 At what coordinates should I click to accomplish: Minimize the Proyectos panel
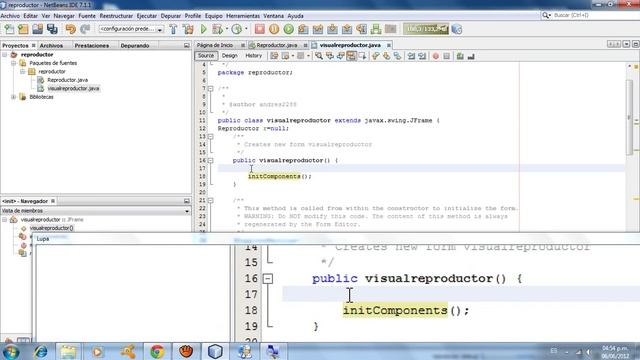(187, 46)
